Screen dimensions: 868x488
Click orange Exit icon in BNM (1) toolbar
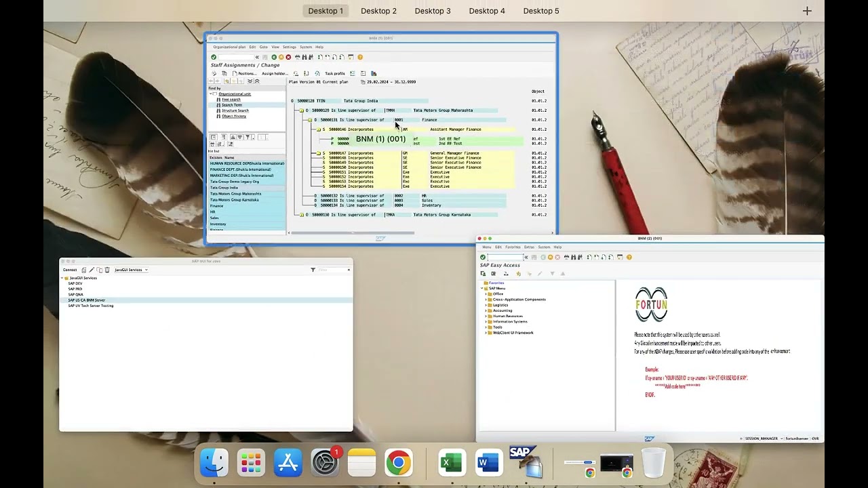281,57
